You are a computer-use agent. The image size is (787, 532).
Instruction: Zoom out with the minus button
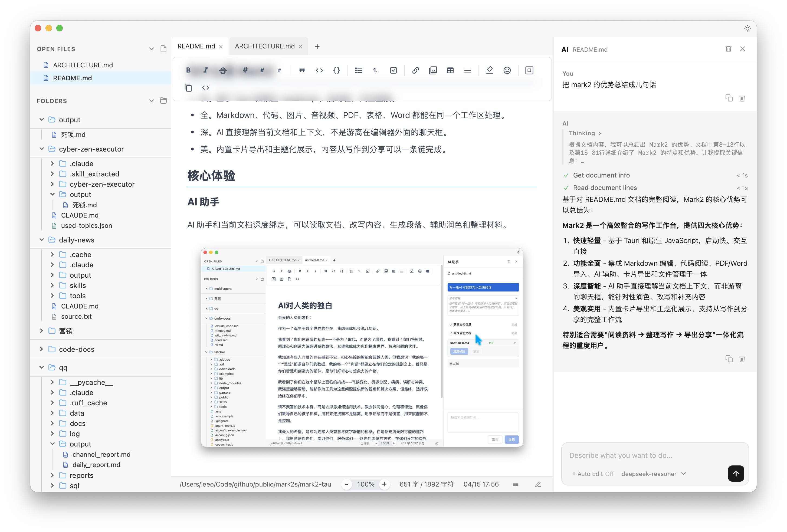click(x=346, y=484)
